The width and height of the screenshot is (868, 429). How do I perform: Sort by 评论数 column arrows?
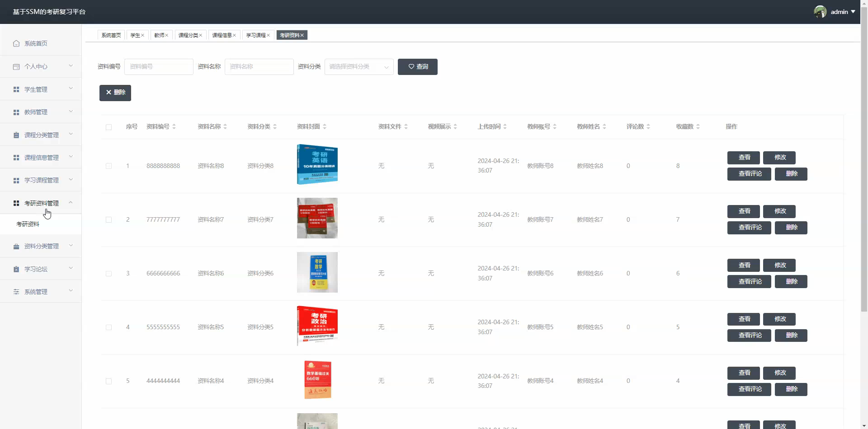pos(648,126)
